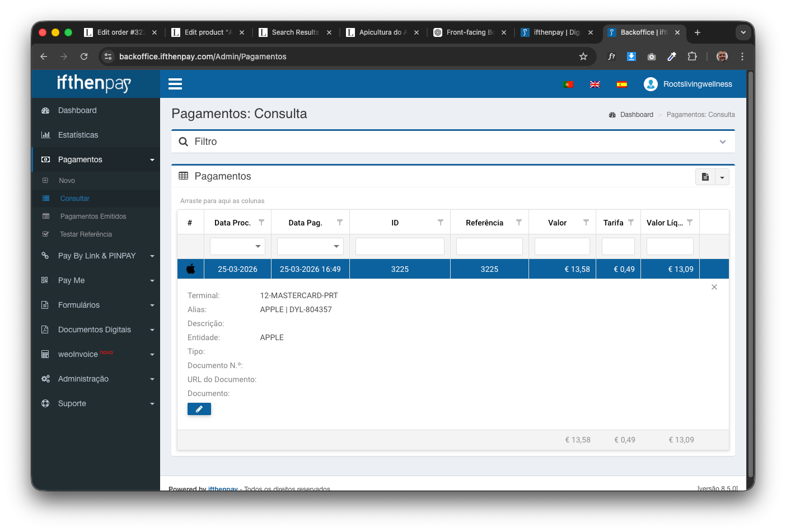Image resolution: width=786 pixels, height=532 pixels.
Task: Switch language with the Portuguese flag
Action: (568, 84)
